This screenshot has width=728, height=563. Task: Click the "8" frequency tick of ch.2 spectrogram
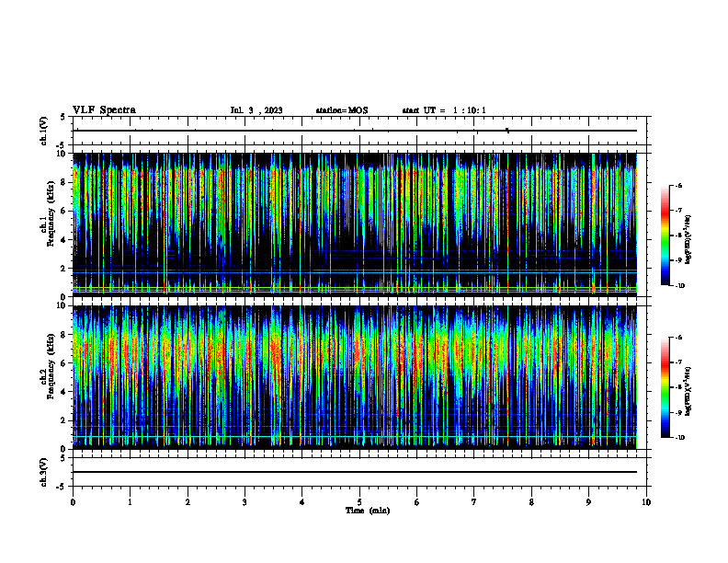[64, 335]
